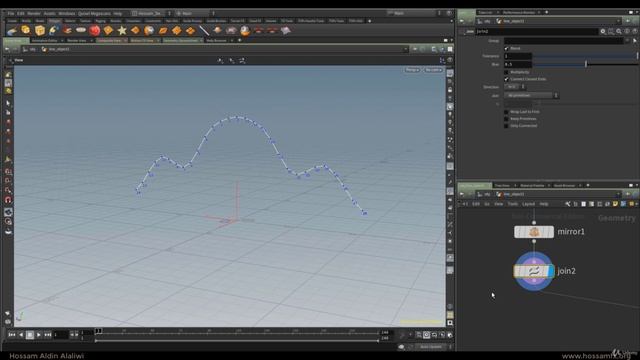Open the Quixel Megascans menu
640x360 pixels.
[x=94, y=13]
